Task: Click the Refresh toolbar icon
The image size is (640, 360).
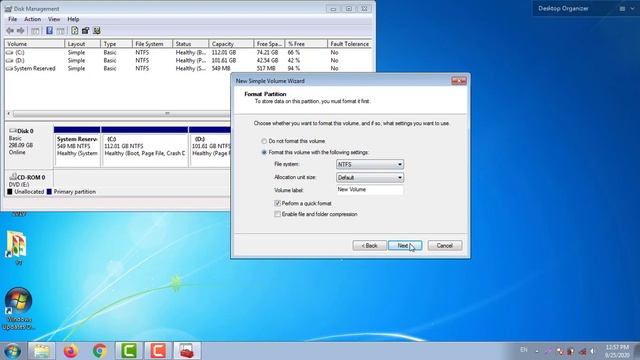Action: click(x=74, y=31)
